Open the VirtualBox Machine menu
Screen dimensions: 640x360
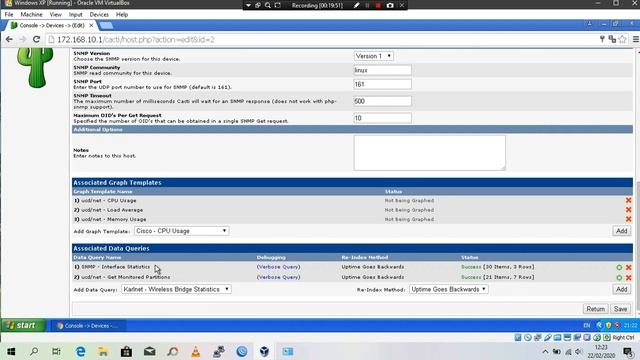pyautogui.click(x=31, y=14)
